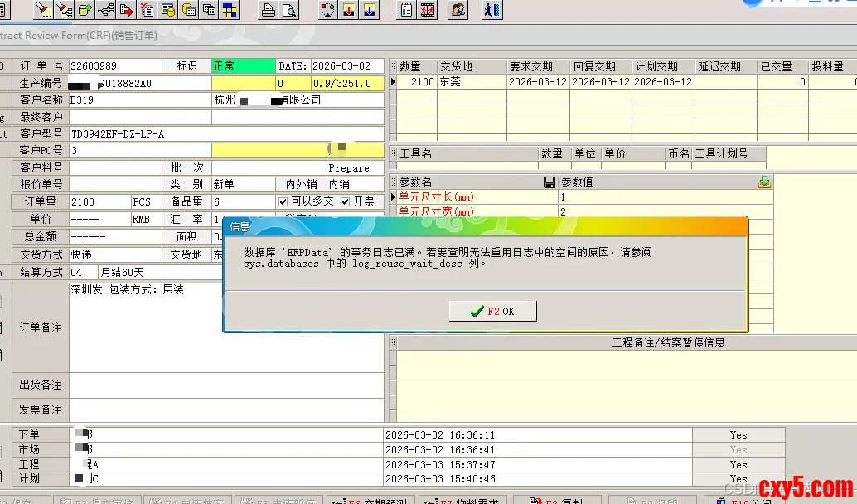Select the 内外销 field showing 内销
The width and height of the screenshot is (857, 504).
[355, 184]
